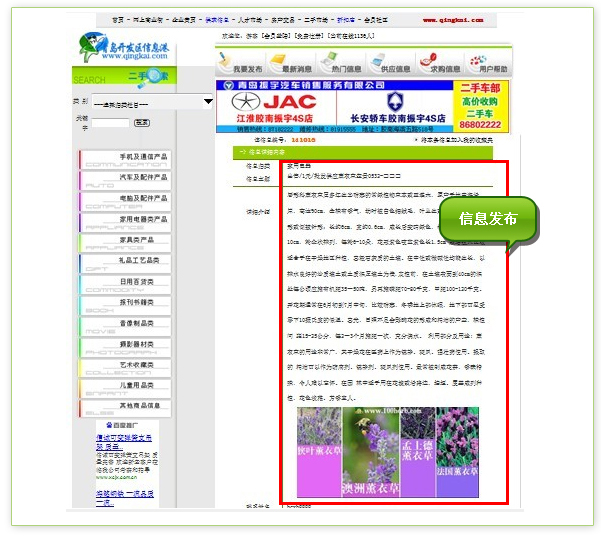Viewport: 601px width, 536px height.
Task: Go to 二手市场 in top navigation
Action: coord(316,20)
